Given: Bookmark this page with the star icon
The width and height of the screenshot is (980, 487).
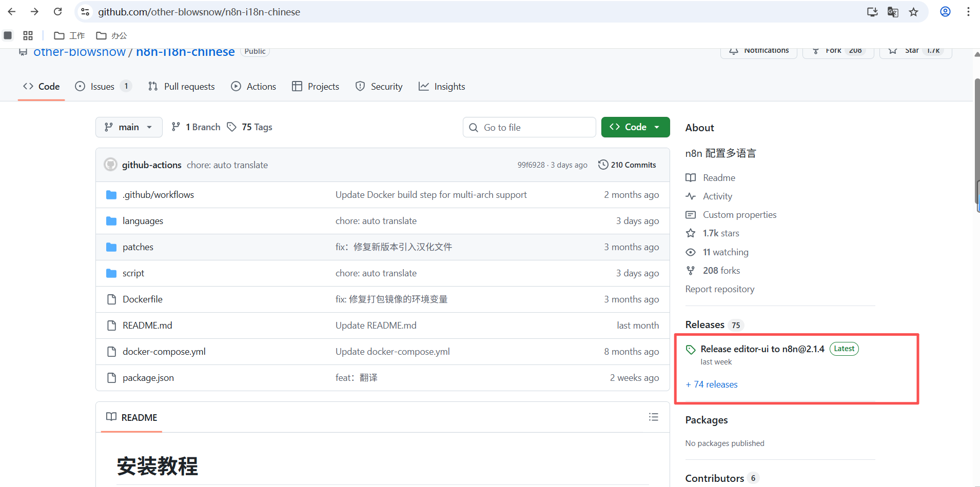Looking at the screenshot, I should click(914, 12).
